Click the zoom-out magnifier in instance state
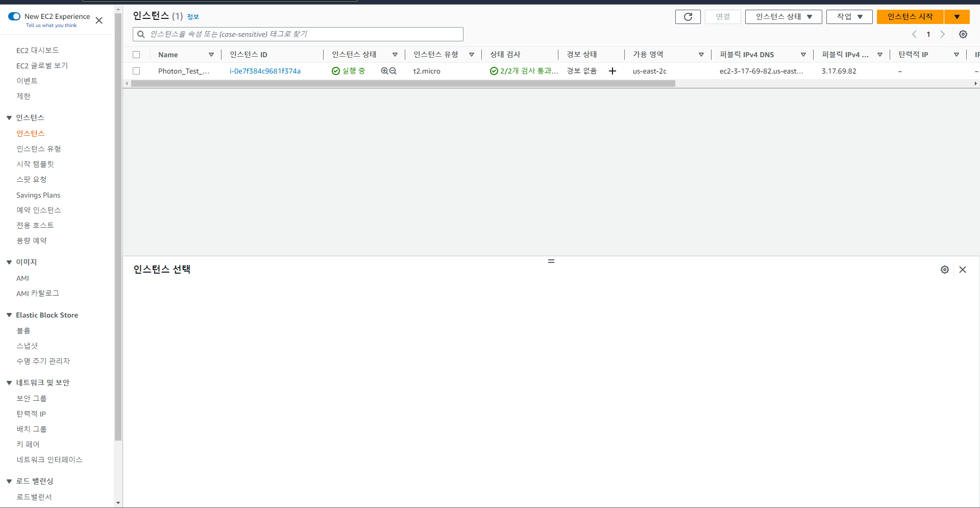This screenshot has width=980, height=508. coord(393,71)
